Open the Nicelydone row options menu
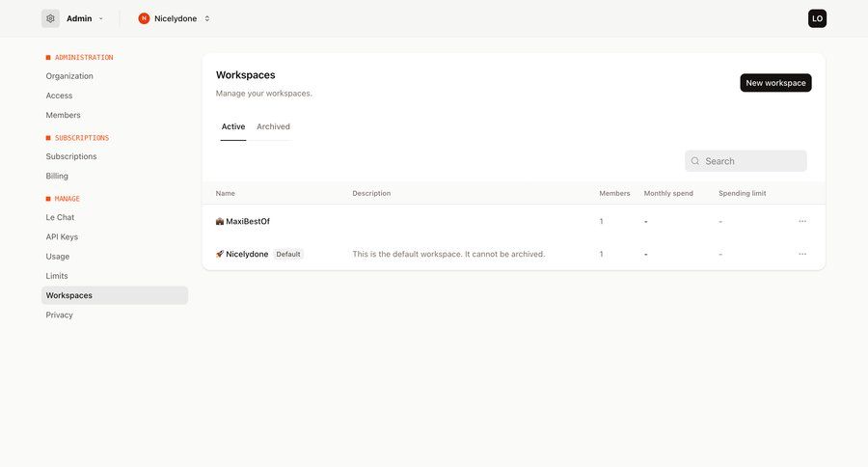Image resolution: width=868 pixels, height=467 pixels. pos(801,254)
